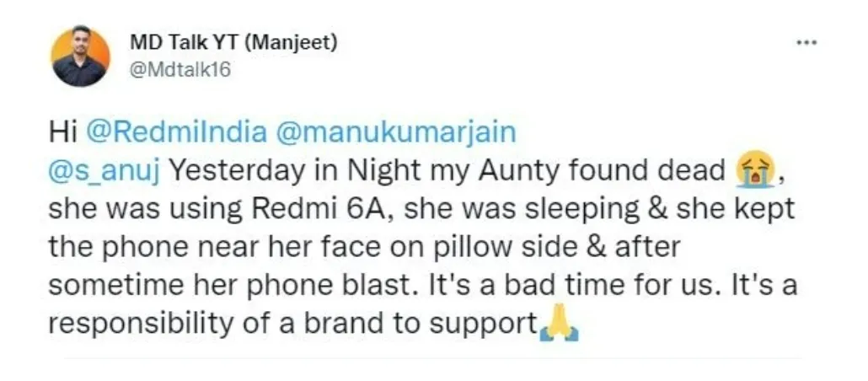The image size is (868, 381).
Task: Open the MD Talk YT display name
Action: [233, 42]
